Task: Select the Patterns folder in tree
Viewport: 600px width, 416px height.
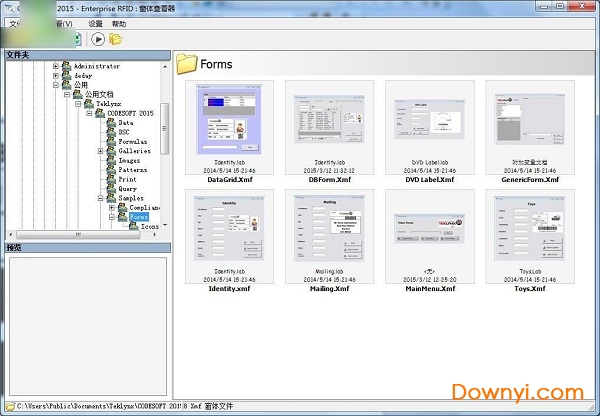Action: pos(132,170)
